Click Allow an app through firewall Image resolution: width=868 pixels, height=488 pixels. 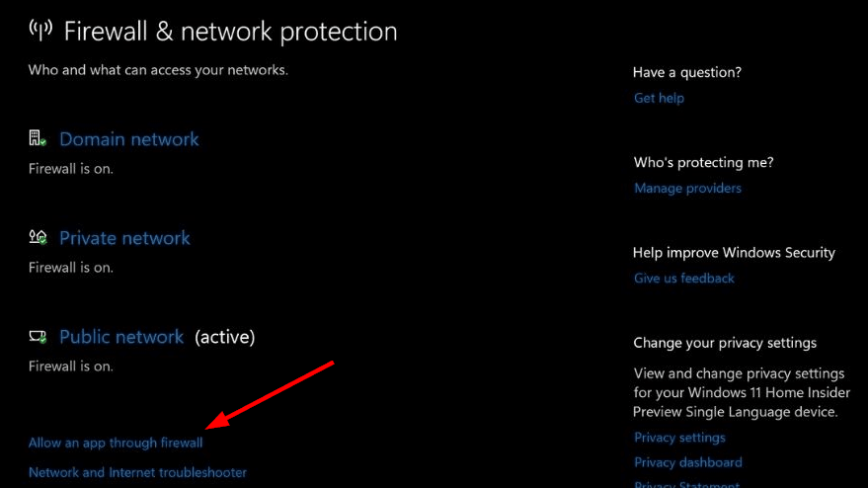116,444
